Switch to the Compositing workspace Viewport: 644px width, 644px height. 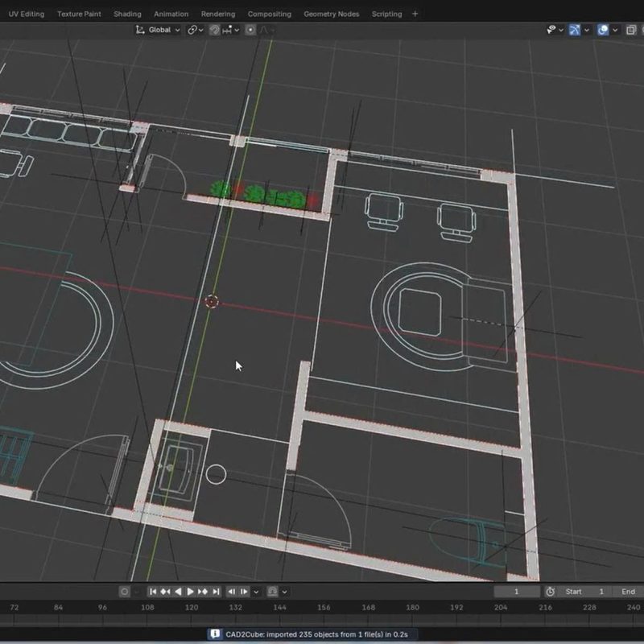pos(270,14)
